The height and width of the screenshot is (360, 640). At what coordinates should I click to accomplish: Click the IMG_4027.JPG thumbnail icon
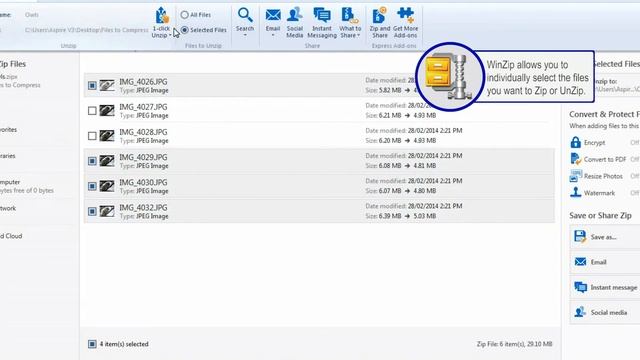coord(107,111)
